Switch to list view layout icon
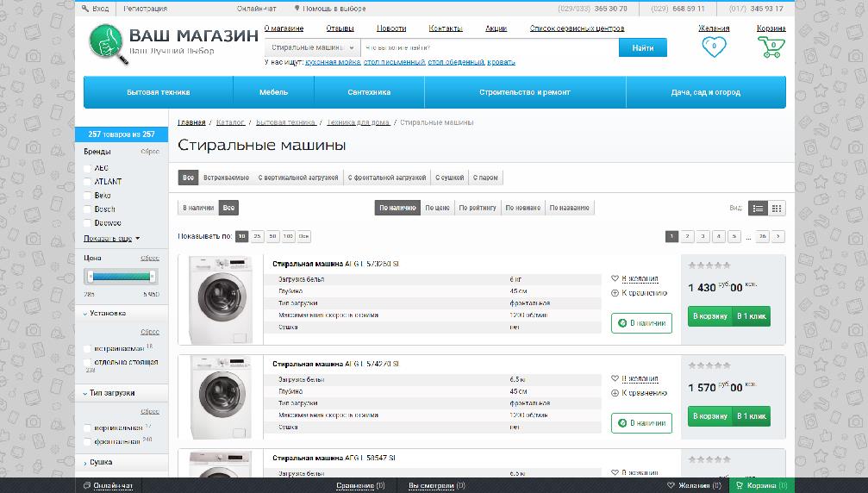 point(758,208)
